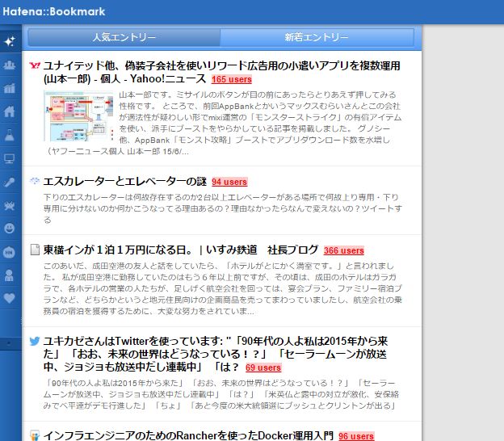The width and height of the screenshot is (504, 441).
Task: Open the microphone entertainment category icon
Action: pos(10,183)
